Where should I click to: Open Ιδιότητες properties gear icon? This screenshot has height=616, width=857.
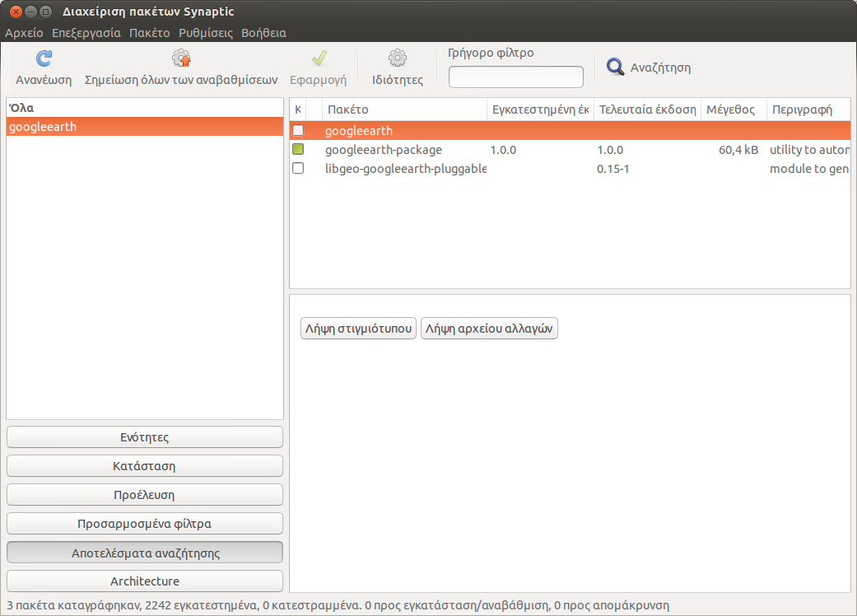(398, 58)
